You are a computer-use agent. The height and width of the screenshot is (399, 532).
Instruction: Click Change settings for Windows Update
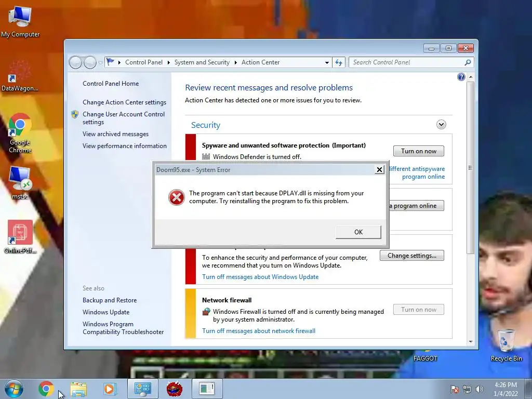(412, 256)
